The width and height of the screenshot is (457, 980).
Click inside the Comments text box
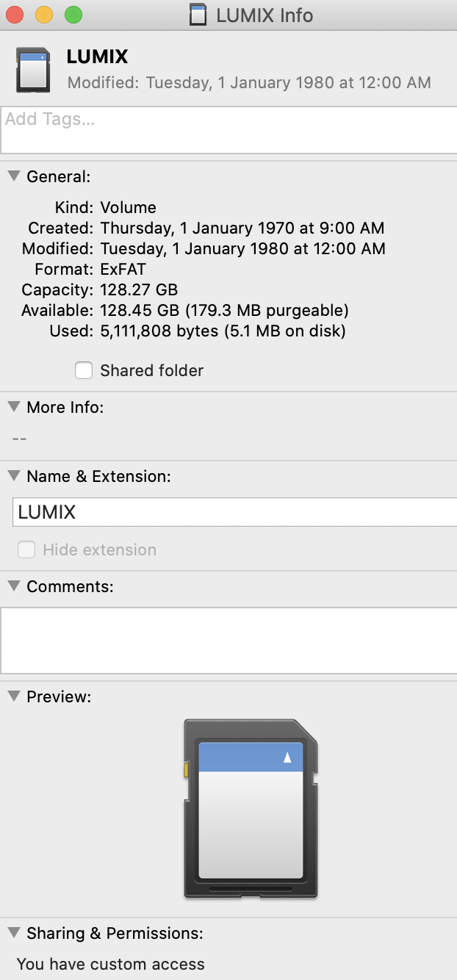pyautogui.click(x=229, y=640)
